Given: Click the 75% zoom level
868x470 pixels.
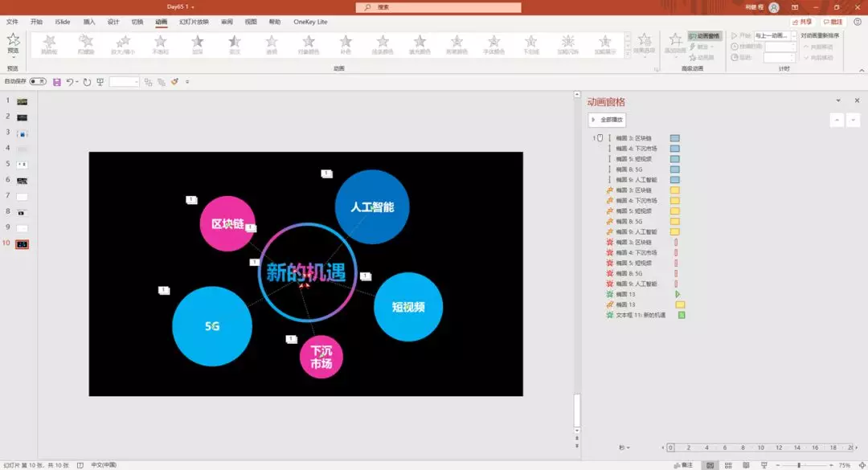Looking at the screenshot, I should click(x=844, y=465).
